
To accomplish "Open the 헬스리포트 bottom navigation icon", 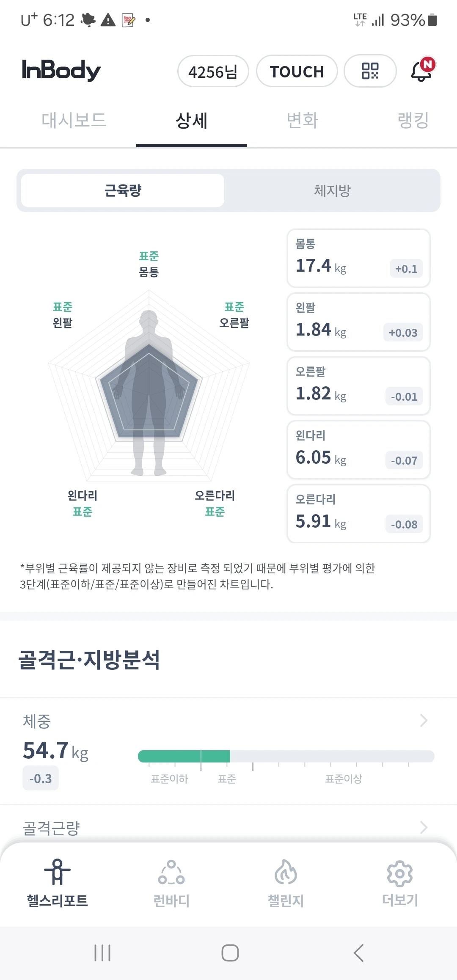I will [x=58, y=872].
